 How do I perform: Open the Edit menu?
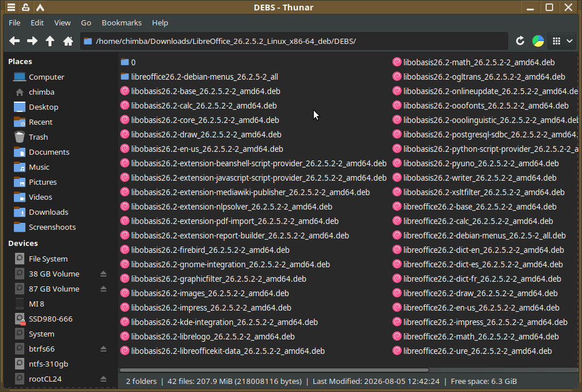pos(37,23)
